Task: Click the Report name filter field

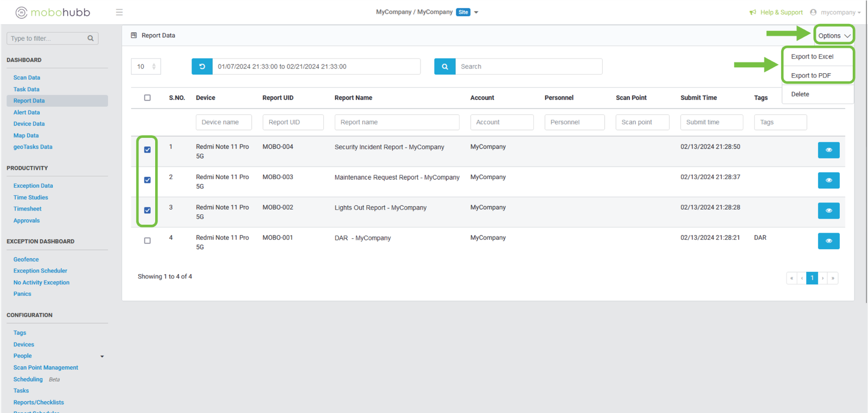Action: click(x=397, y=122)
